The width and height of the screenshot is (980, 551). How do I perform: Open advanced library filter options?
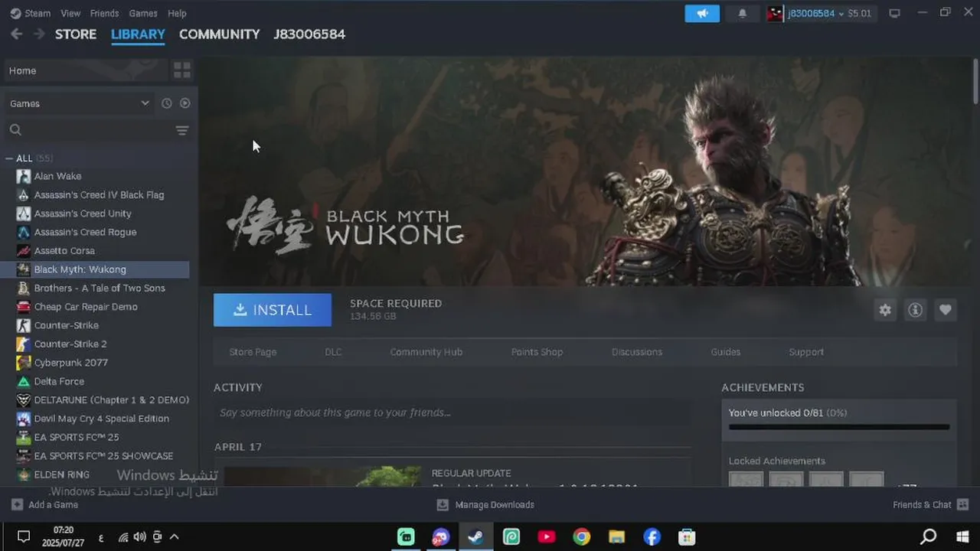coord(182,130)
